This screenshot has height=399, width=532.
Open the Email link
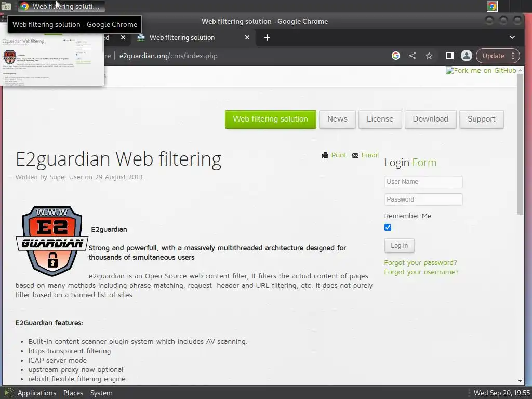point(370,155)
